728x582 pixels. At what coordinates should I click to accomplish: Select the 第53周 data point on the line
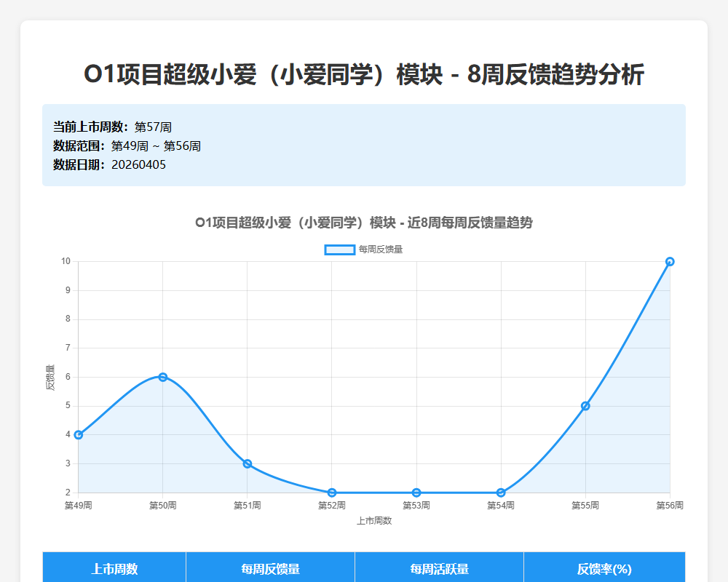416,493
